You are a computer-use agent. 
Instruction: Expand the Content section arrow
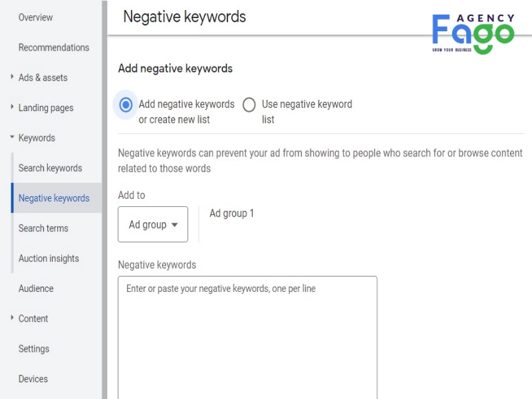pos(12,318)
